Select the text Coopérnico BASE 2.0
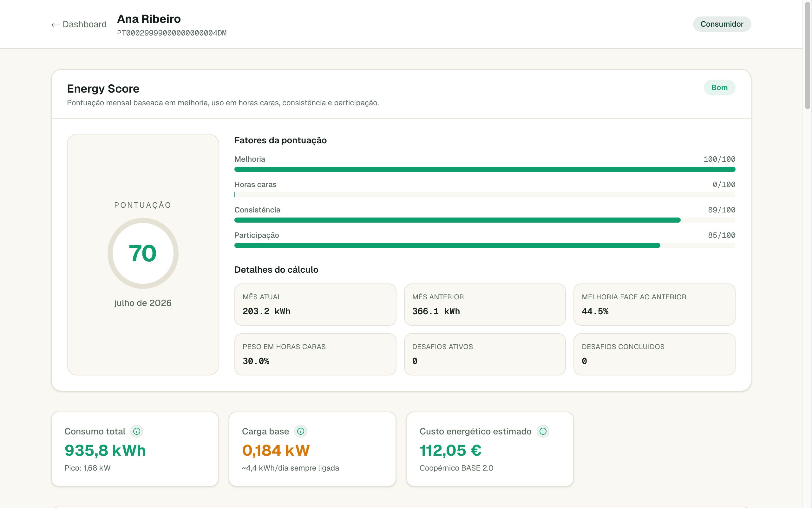This screenshot has width=812, height=508. [x=456, y=468]
